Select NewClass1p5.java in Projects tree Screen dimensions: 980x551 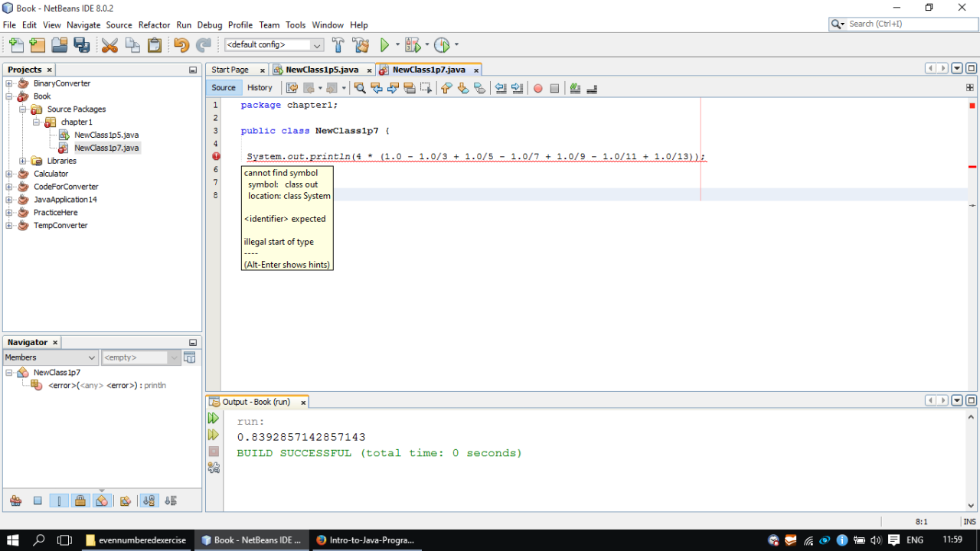(x=106, y=135)
